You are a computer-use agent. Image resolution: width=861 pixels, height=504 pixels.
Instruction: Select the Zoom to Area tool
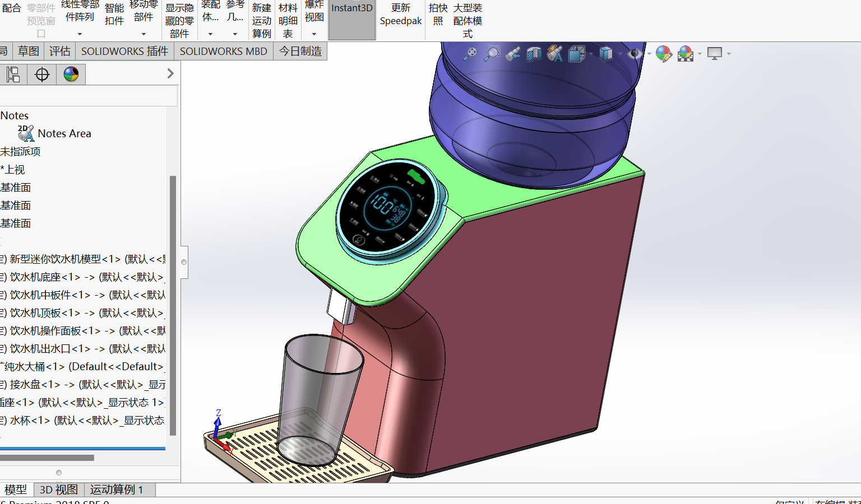[492, 53]
